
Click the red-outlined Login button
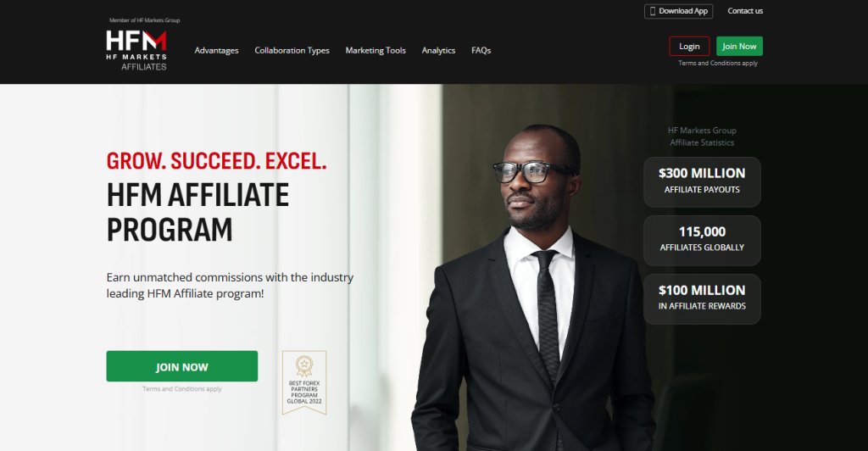click(689, 47)
